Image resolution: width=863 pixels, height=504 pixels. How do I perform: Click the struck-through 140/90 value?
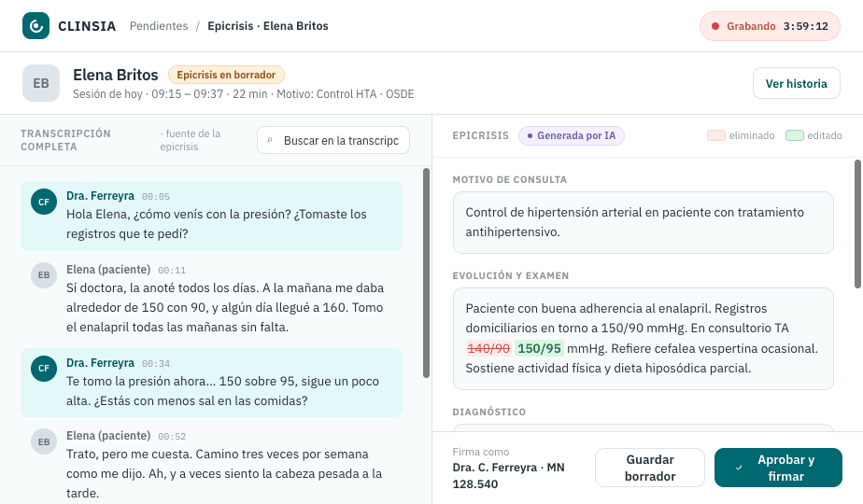(x=488, y=348)
